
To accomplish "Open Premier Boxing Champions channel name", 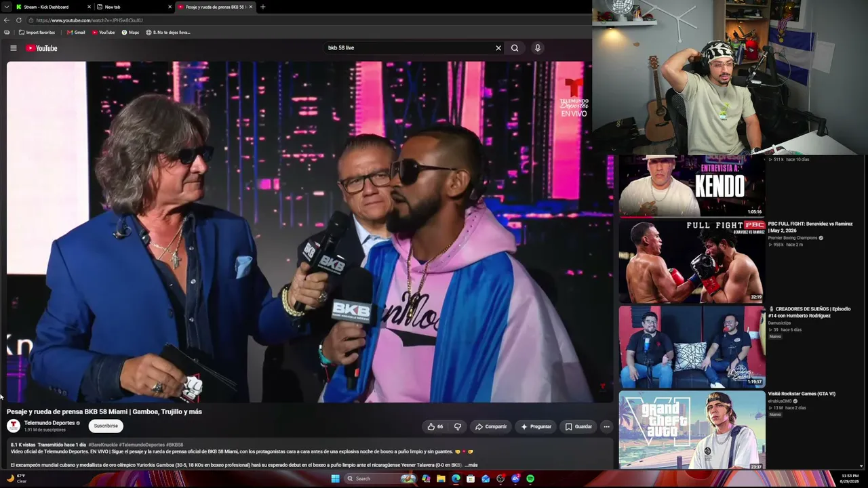I will (793, 238).
